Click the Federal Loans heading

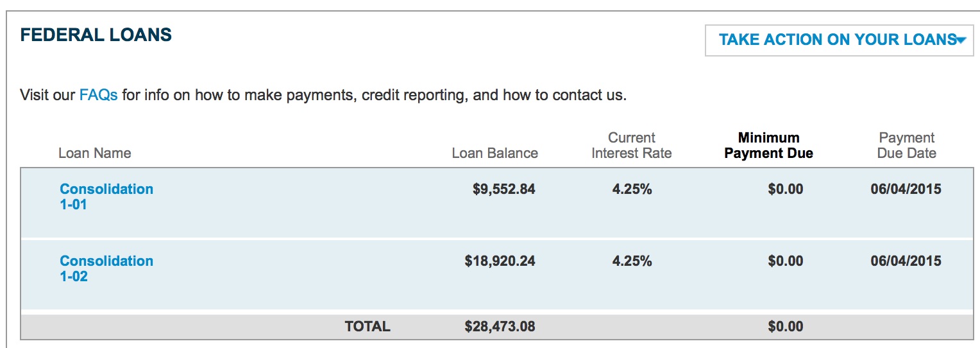click(x=96, y=35)
